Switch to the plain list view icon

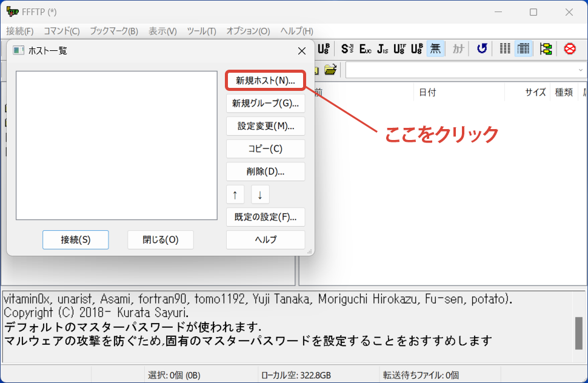(505, 48)
